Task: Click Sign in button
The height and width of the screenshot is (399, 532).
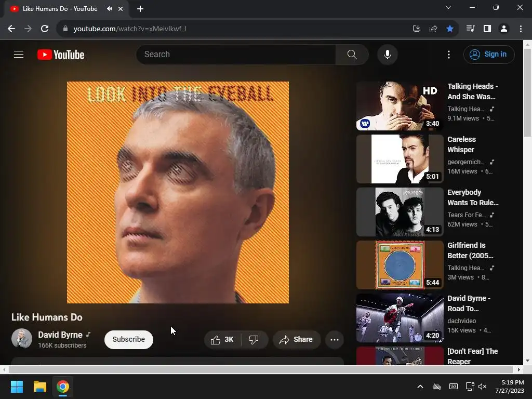Action: pyautogui.click(x=488, y=54)
